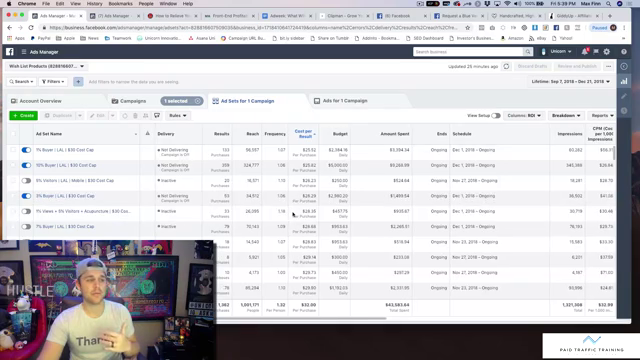Click the blue plus add filter button
640x360 pixels.
point(78,82)
